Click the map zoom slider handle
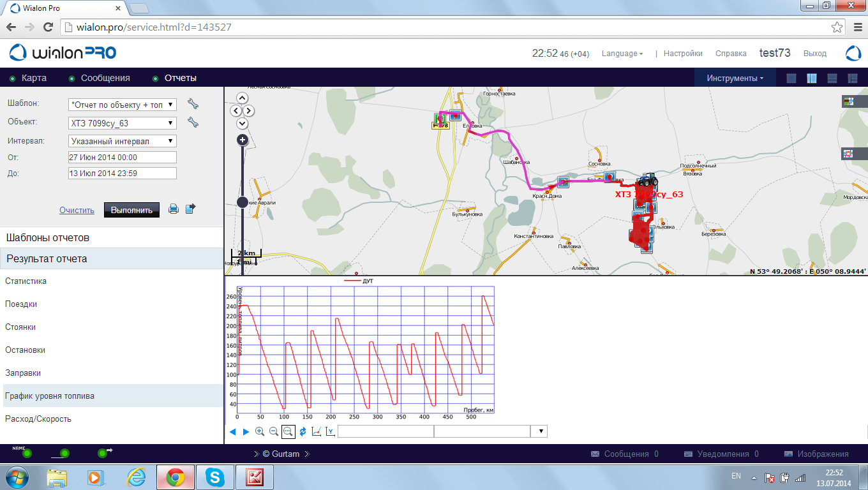The height and width of the screenshot is (490, 868). coord(243,202)
